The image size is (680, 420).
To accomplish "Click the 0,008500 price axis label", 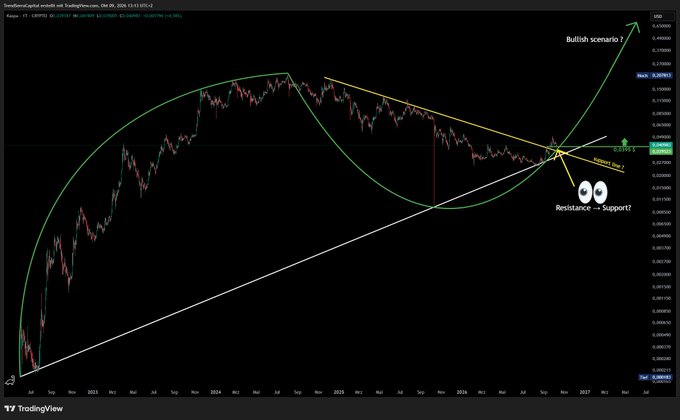I will [x=661, y=212].
